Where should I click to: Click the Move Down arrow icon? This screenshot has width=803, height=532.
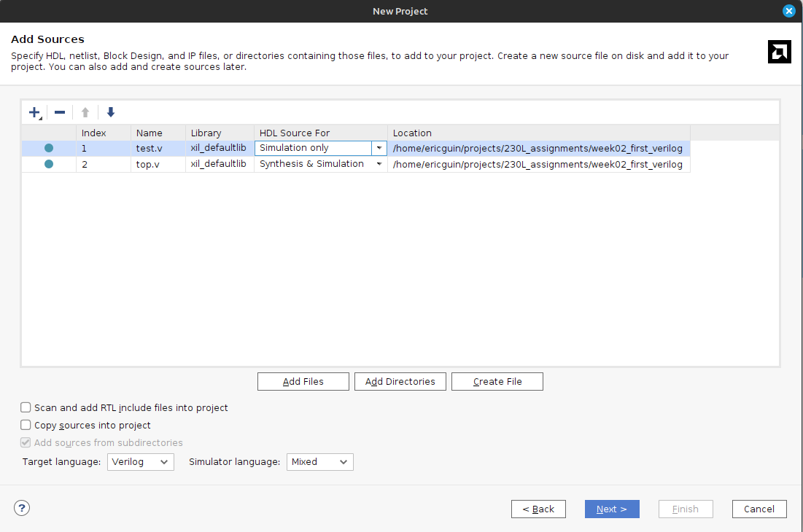(x=111, y=112)
